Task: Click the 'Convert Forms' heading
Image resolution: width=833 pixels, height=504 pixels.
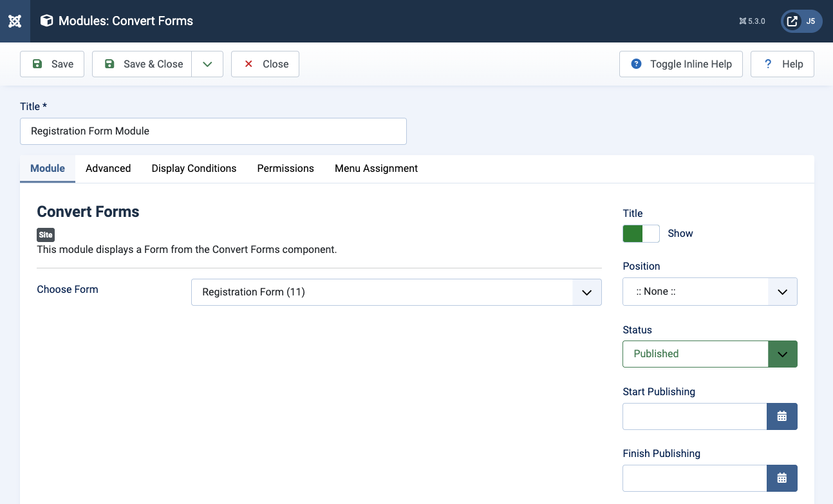Action: tap(88, 212)
